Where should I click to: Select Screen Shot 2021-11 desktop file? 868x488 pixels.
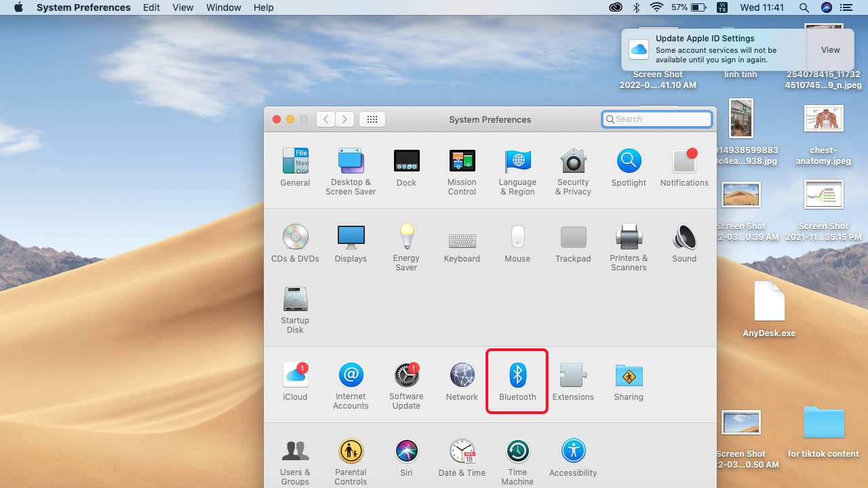point(823,211)
